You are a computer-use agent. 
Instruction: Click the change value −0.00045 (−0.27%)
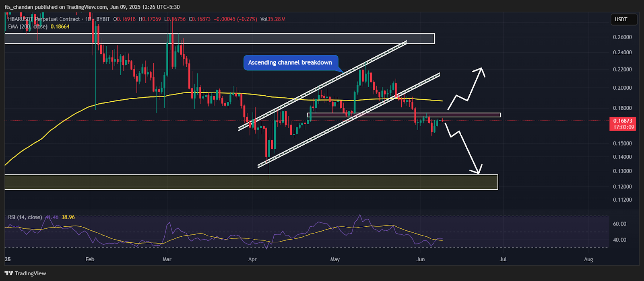[235, 19]
